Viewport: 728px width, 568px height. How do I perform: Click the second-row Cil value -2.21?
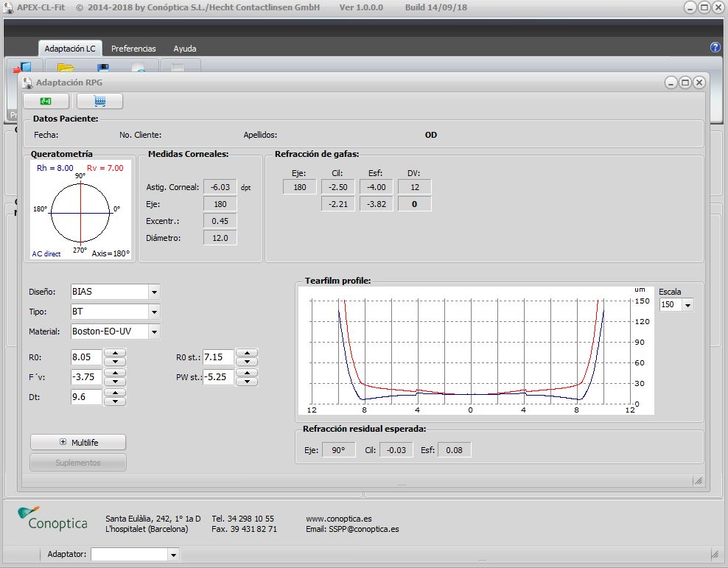coord(338,204)
